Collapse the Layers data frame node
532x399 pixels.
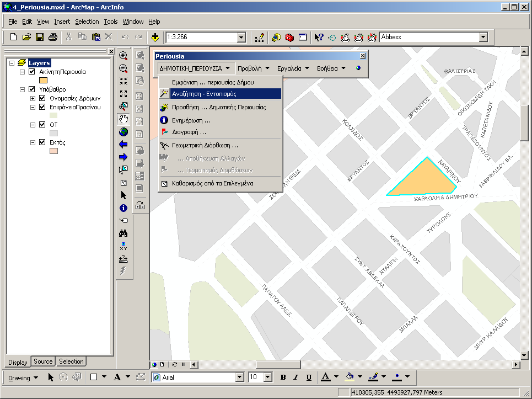pyautogui.click(x=12, y=63)
